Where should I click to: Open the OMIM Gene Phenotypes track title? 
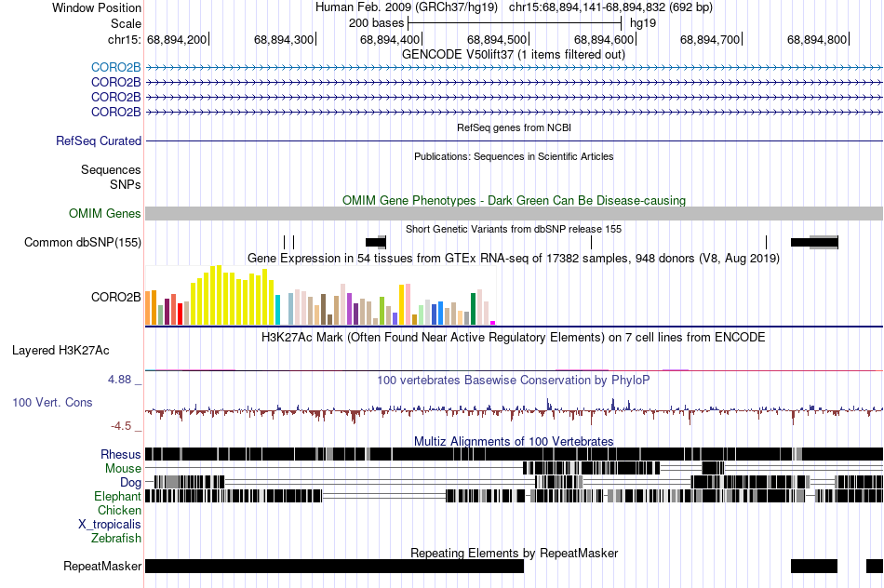click(x=514, y=201)
